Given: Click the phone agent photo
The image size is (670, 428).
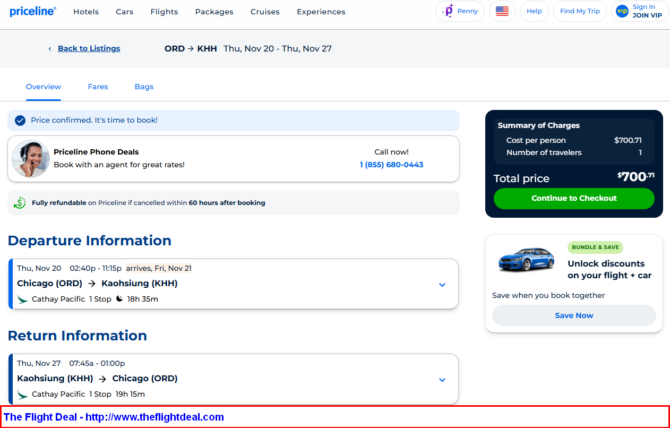Looking at the screenshot, I should pos(30,159).
